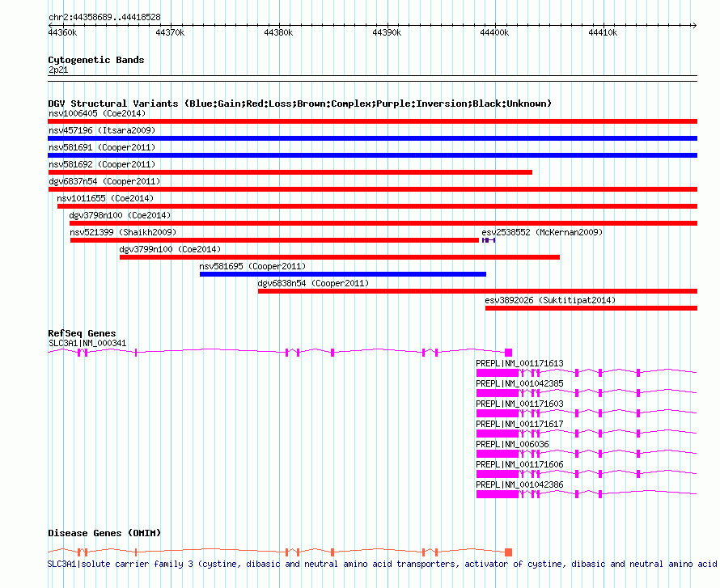Open the nsv1006405 (Coe2014) label

(x=97, y=113)
